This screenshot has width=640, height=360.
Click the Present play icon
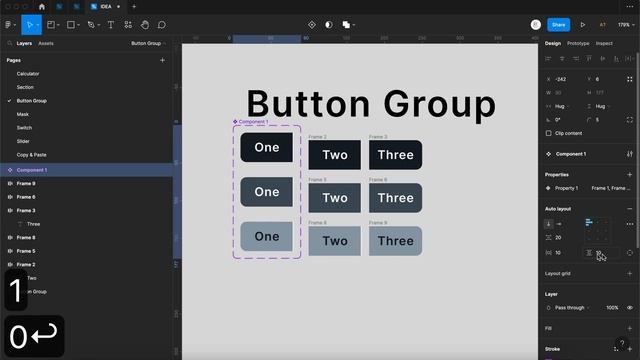[582, 25]
